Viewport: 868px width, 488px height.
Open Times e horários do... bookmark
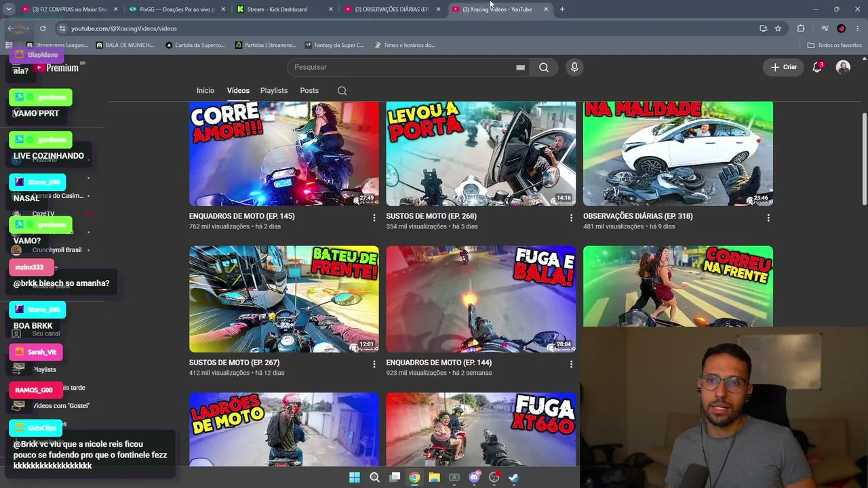coord(405,45)
